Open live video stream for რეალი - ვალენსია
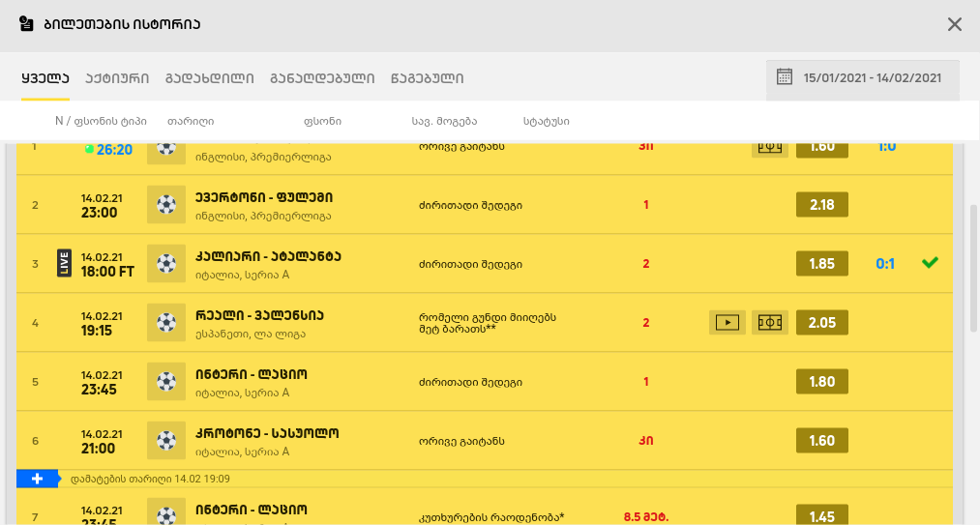The image size is (980, 525). coord(727,323)
